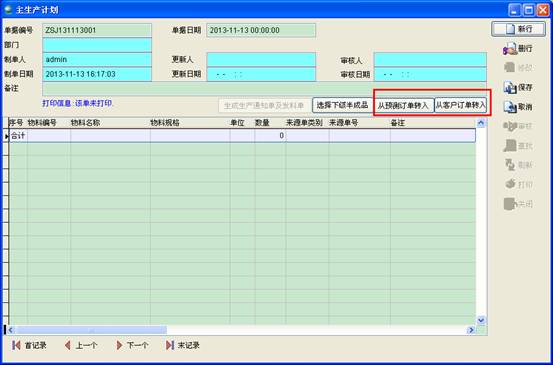Go to 上一个 previous record
The height and width of the screenshot is (365, 553).
pos(81,345)
